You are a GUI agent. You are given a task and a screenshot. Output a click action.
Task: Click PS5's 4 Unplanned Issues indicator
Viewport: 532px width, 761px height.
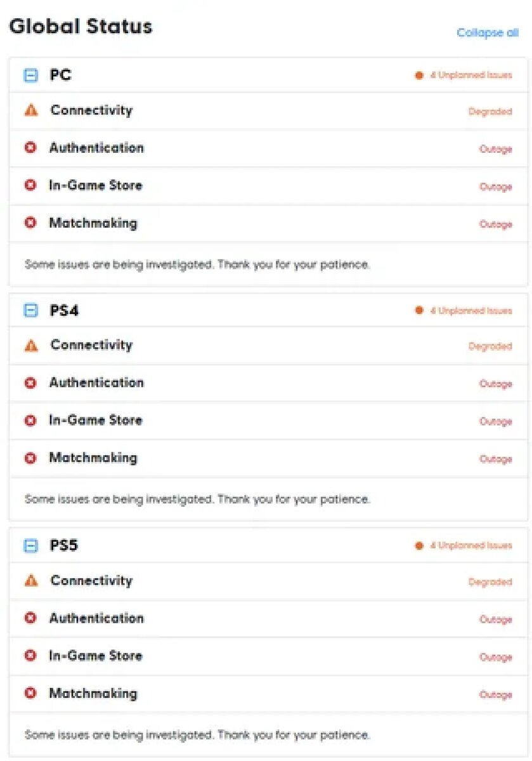pyautogui.click(x=464, y=545)
